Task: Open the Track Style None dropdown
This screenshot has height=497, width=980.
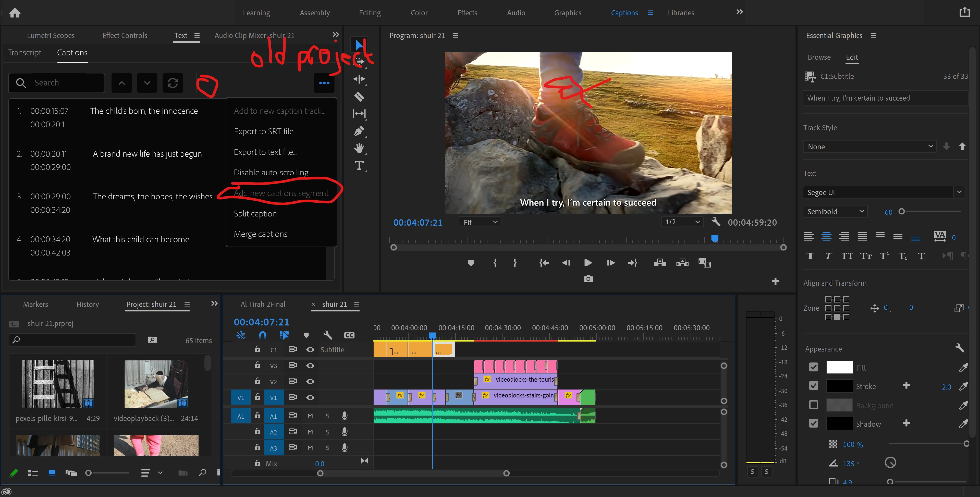Action: 869,147
